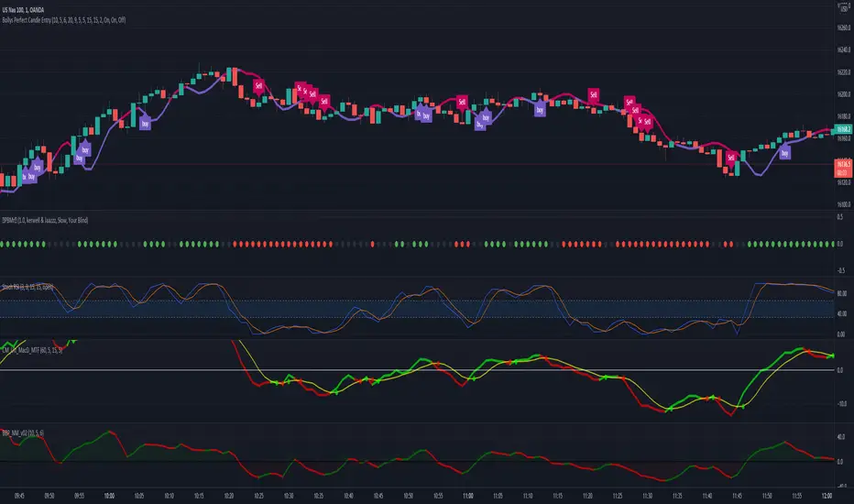Click the 11:00 time axis label
This screenshot has width=854, height=504.
click(468, 496)
